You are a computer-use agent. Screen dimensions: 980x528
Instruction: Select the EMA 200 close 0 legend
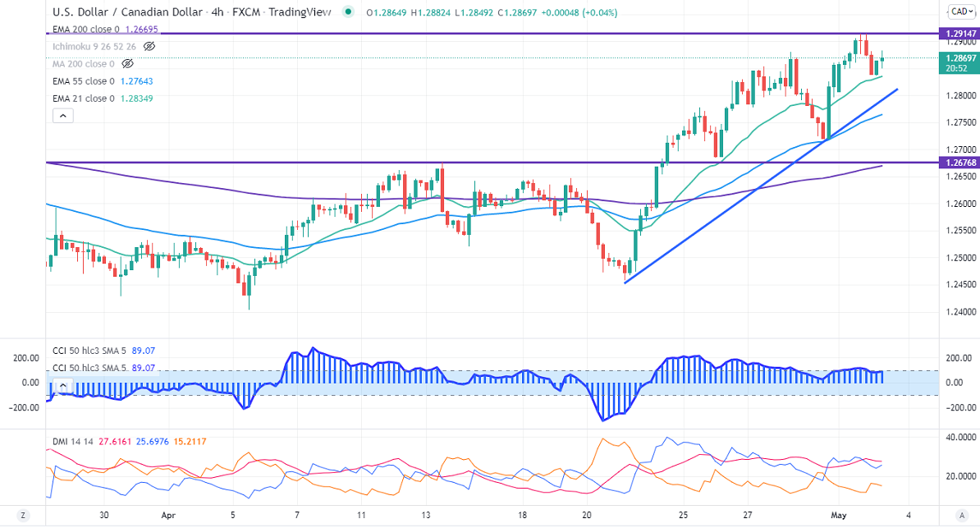(x=85, y=30)
